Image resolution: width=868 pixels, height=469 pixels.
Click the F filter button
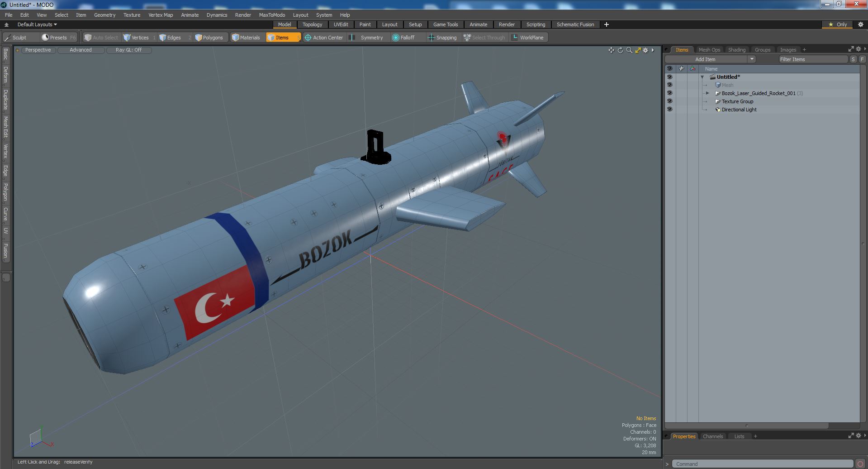pos(862,59)
